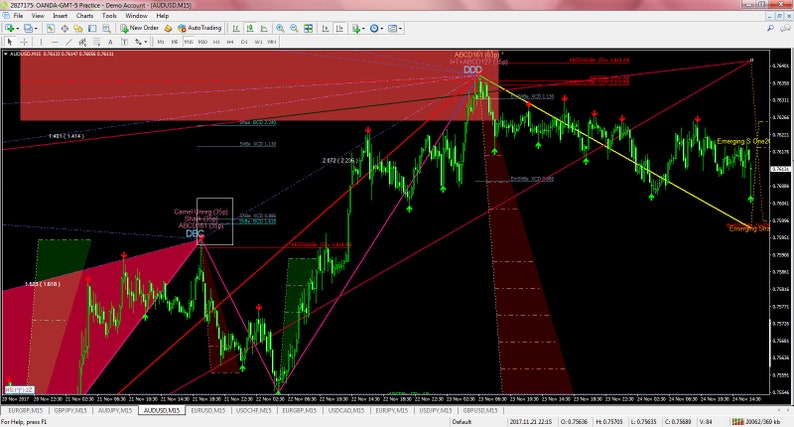The image size is (794, 427).
Task: Expand the arrows objects dropdown
Action: (x=145, y=42)
